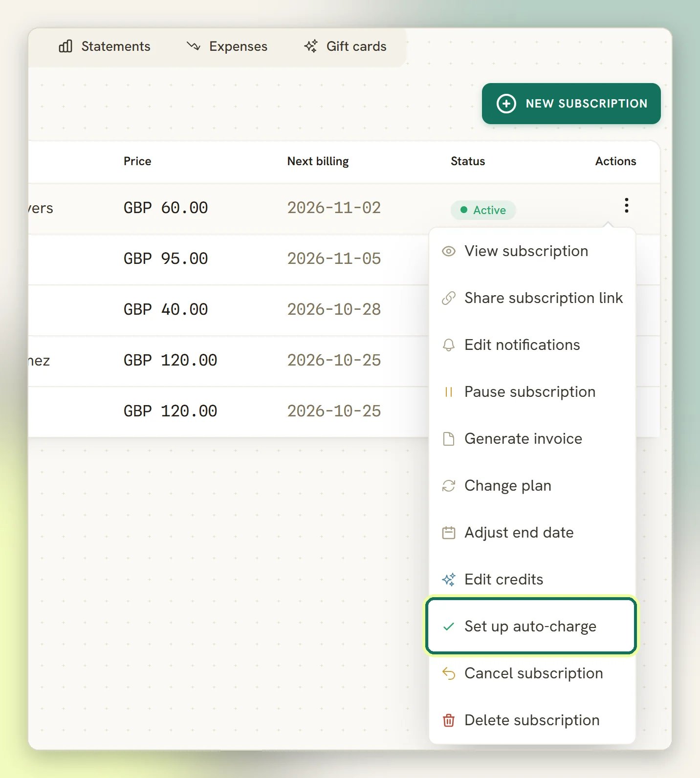
Task: Choose Adjust end date option
Action: coord(532,533)
